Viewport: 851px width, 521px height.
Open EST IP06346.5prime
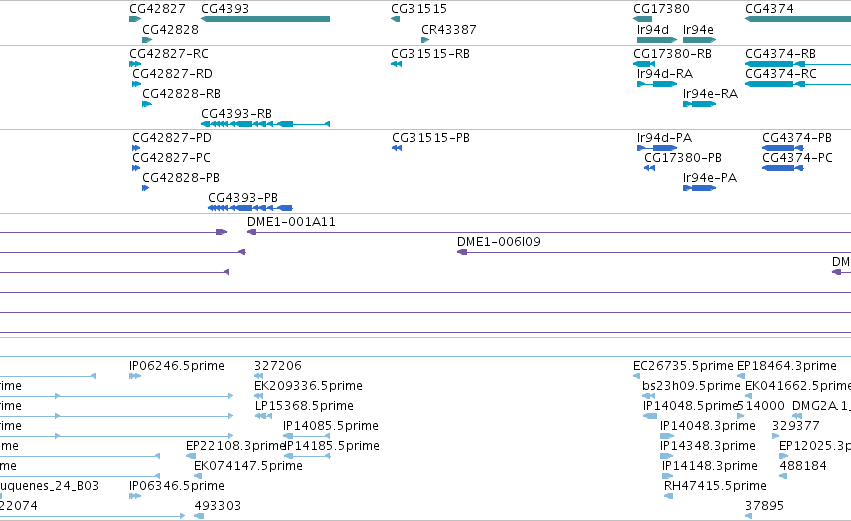tap(177, 486)
